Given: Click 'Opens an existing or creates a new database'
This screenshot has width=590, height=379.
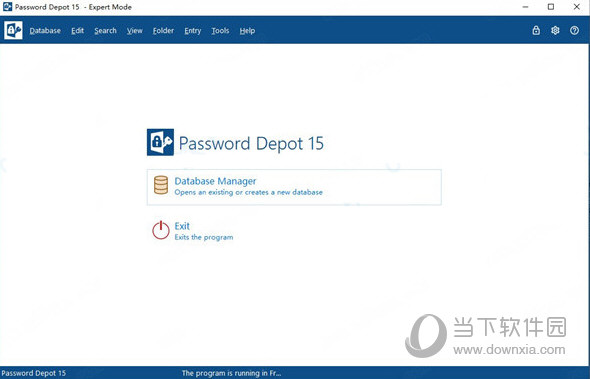Looking at the screenshot, I should point(248,192).
